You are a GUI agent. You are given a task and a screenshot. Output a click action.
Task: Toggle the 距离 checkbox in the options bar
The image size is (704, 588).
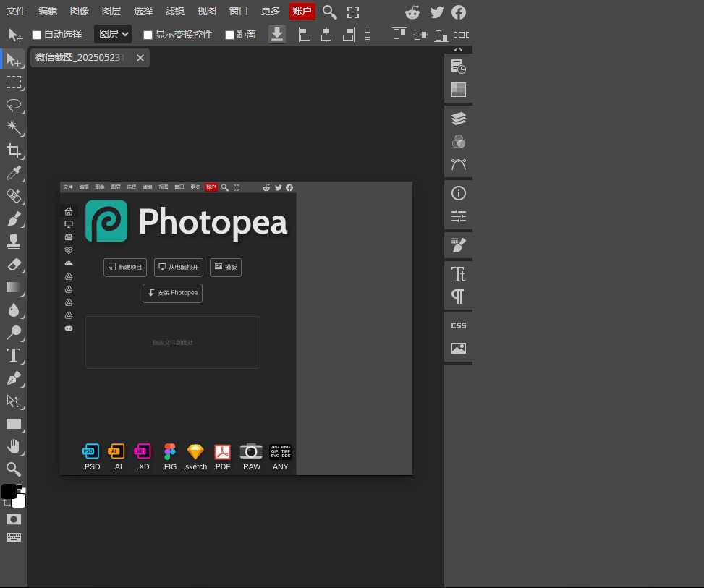[x=229, y=34]
